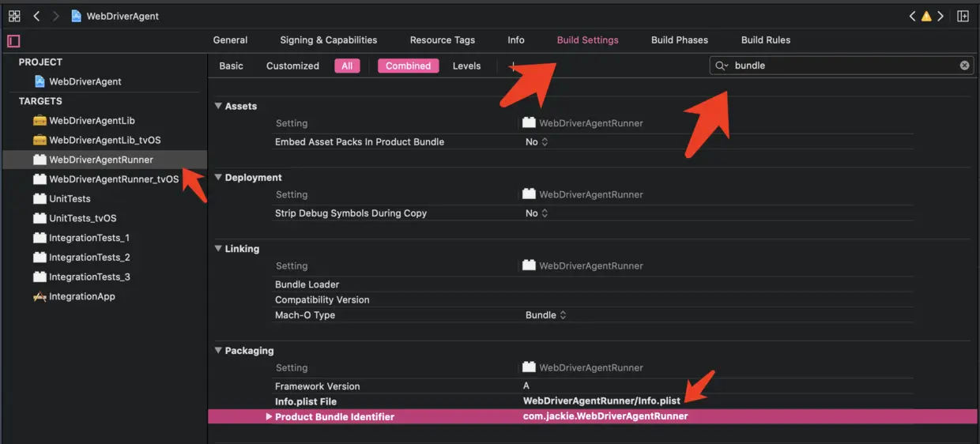Switch to the Info tab
This screenshot has height=444, width=980.
(x=516, y=40)
